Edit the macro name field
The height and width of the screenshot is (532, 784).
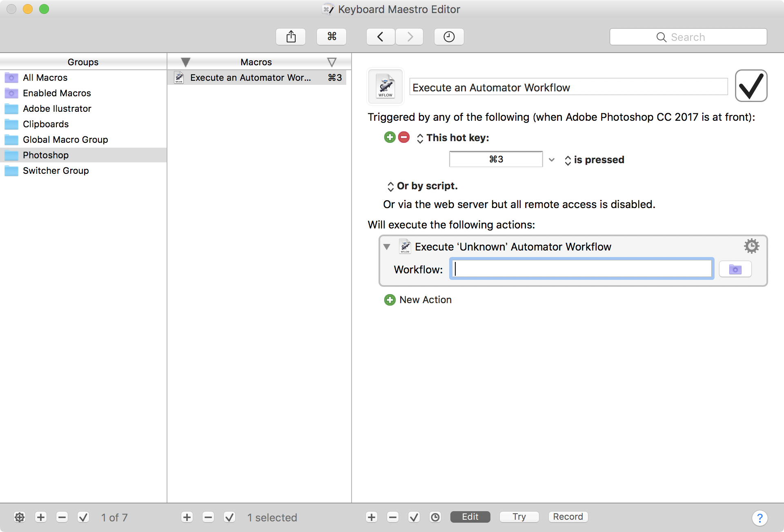pyautogui.click(x=568, y=87)
